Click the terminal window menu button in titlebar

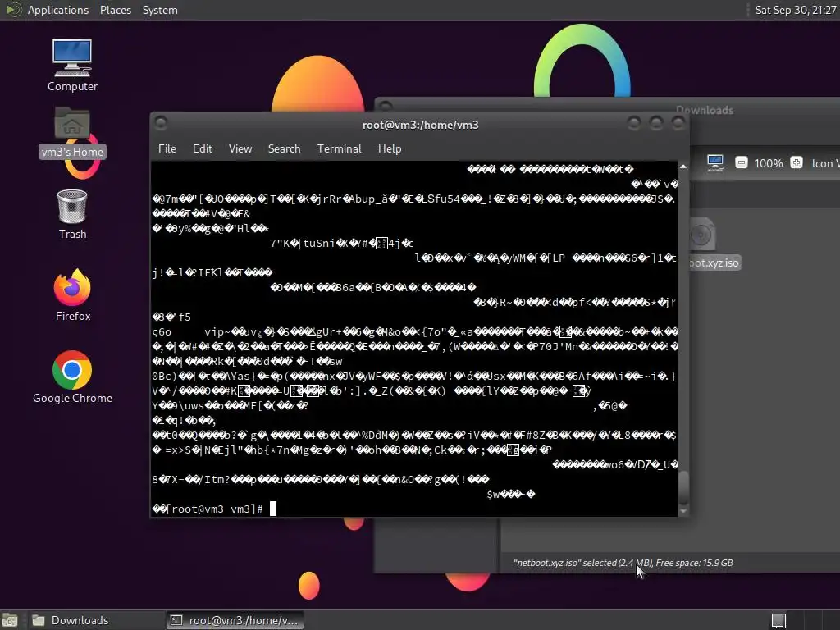(x=161, y=124)
